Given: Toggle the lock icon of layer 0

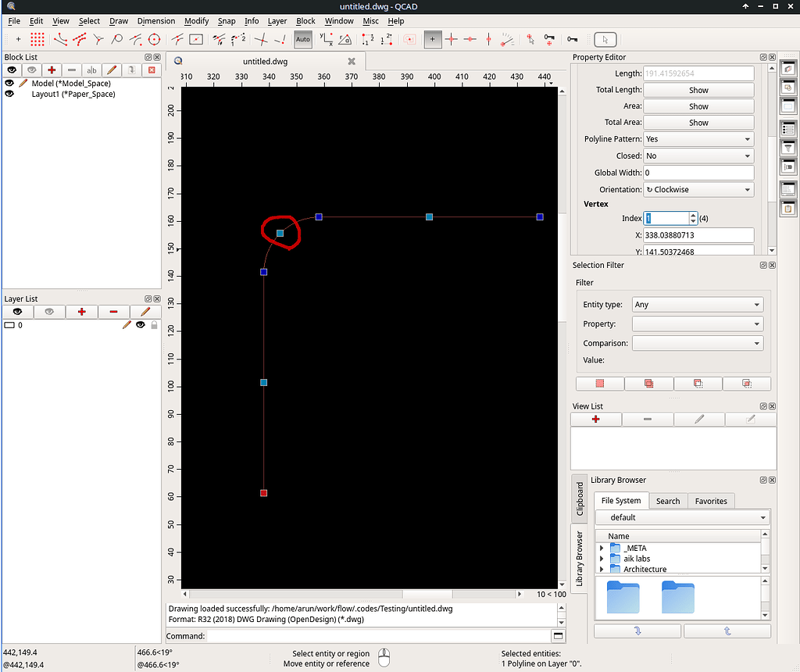Looking at the screenshot, I should tap(154, 325).
